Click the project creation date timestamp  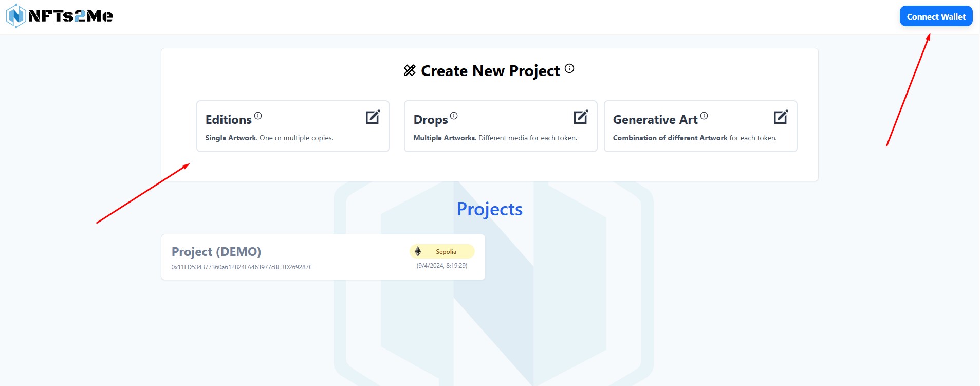click(x=441, y=266)
